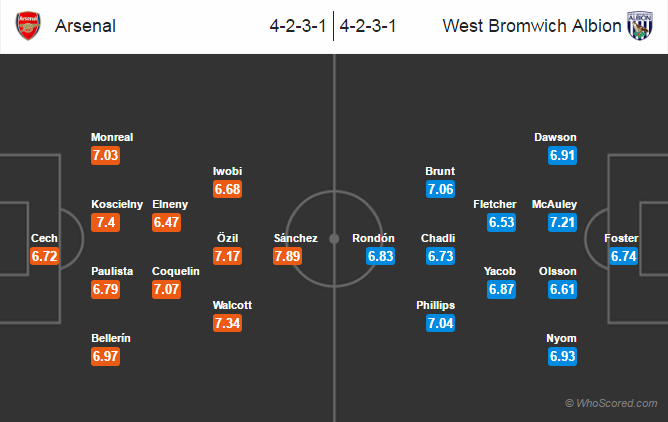Click Arsenal's 4-2-3-1 formation text

[x=298, y=26]
